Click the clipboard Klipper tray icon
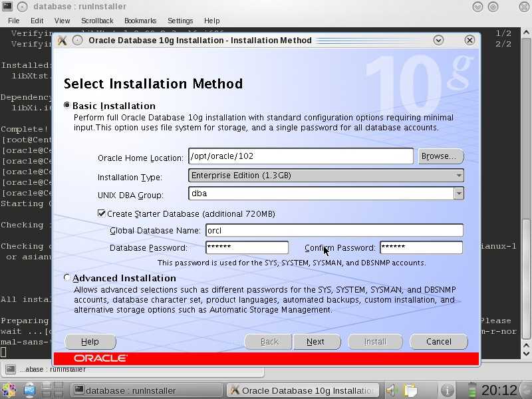 (410, 390)
